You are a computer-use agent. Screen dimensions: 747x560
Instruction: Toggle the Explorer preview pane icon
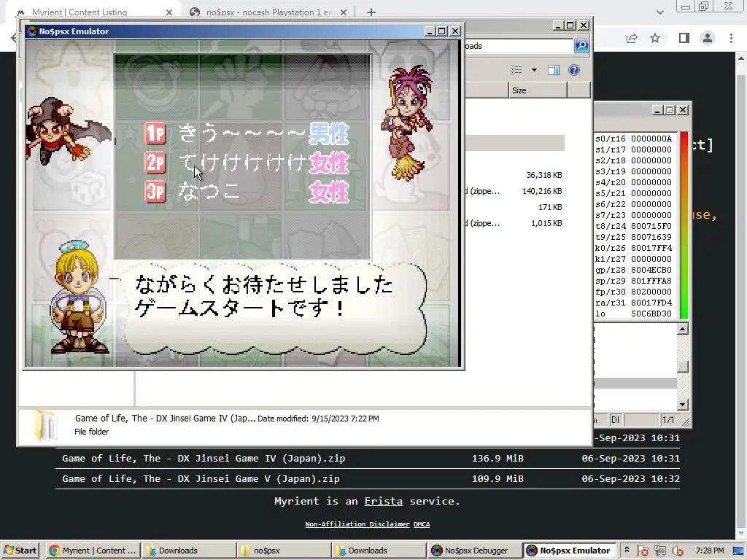click(x=554, y=70)
